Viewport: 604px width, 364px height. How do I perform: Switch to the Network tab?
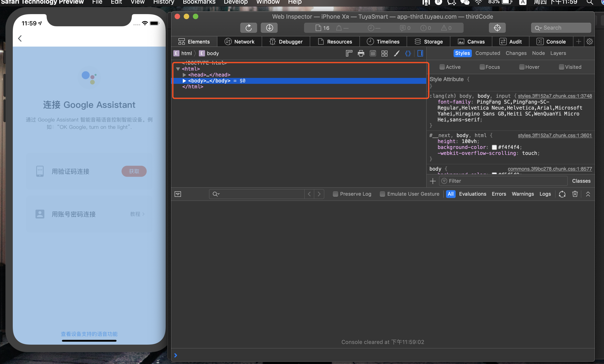pyautogui.click(x=240, y=41)
